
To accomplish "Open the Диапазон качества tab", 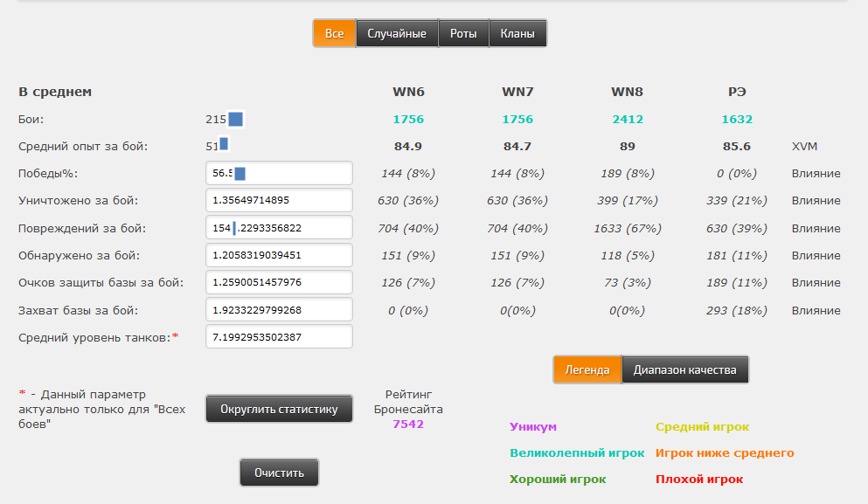I will tap(684, 369).
